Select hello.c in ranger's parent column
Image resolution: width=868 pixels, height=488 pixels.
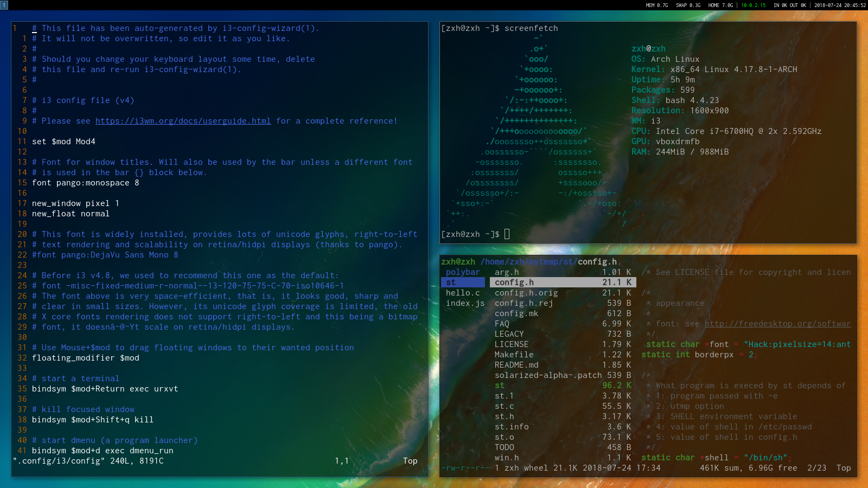(463, 293)
